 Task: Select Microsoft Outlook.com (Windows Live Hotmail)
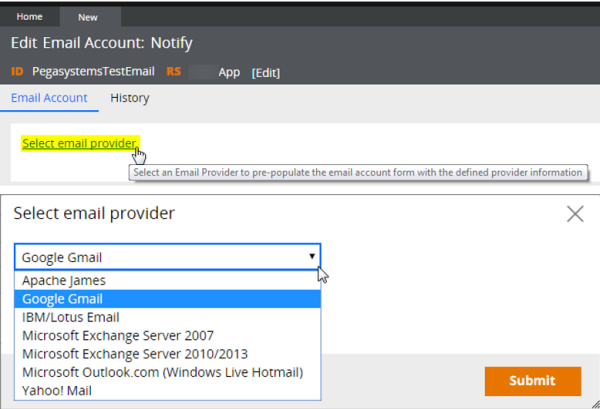[167, 372]
